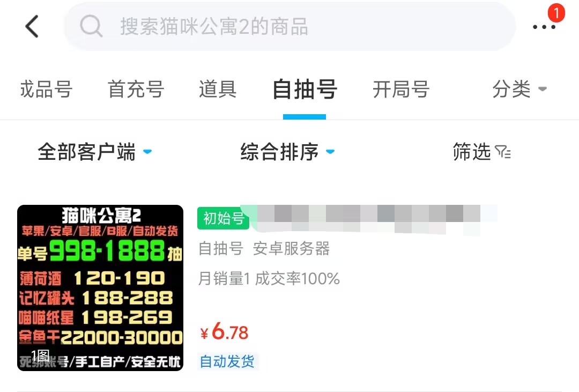Select the 自抽号 tab
The height and width of the screenshot is (392, 579).
305,89
